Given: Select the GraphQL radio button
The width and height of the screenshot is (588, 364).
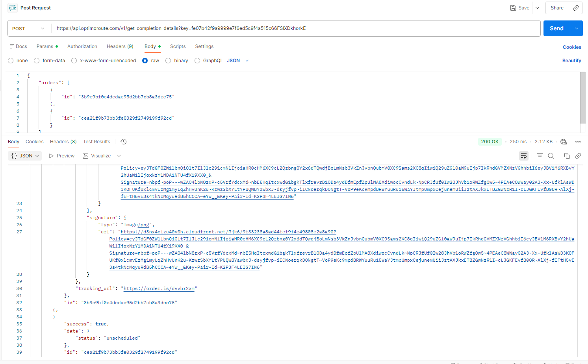Looking at the screenshot, I should click(x=197, y=61).
